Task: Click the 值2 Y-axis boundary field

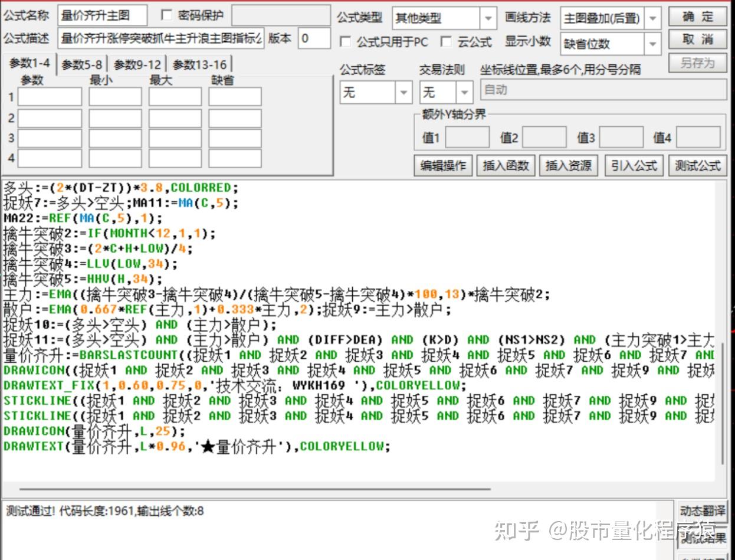Action: (x=544, y=137)
